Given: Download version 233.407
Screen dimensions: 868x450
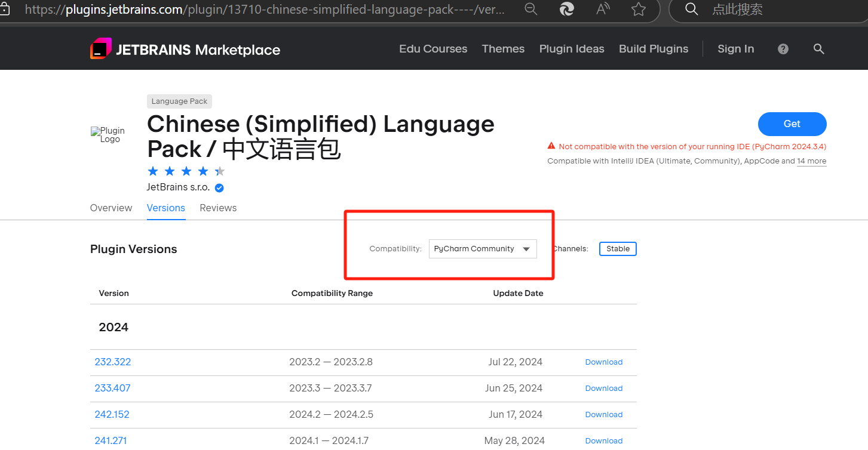Looking at the screenshot, I should [x=604, y=389].
